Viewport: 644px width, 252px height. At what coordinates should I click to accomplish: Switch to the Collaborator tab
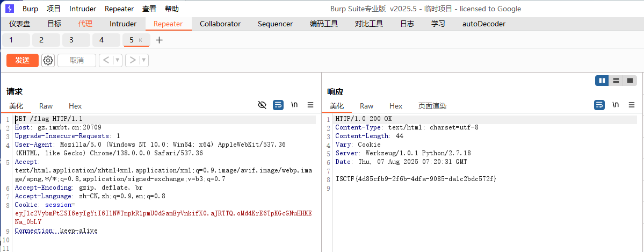pos(220,24)
